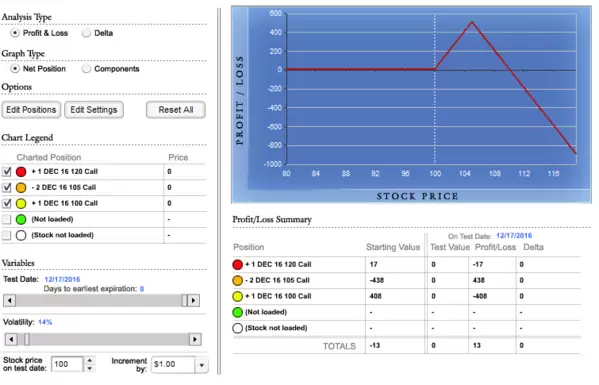Click the stock price input field
This screenshot has width=599, height=385.
67,364
